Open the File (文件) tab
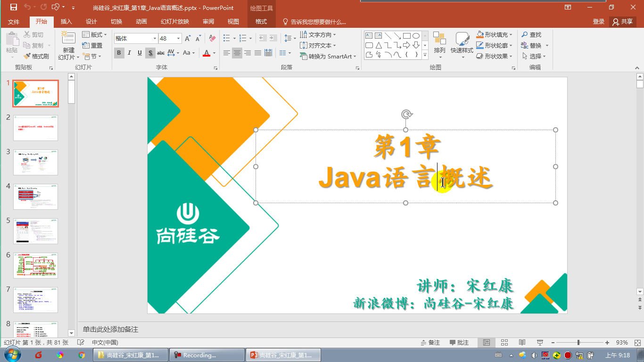Screen dimensions: 644x362 [x=14, y=22]
